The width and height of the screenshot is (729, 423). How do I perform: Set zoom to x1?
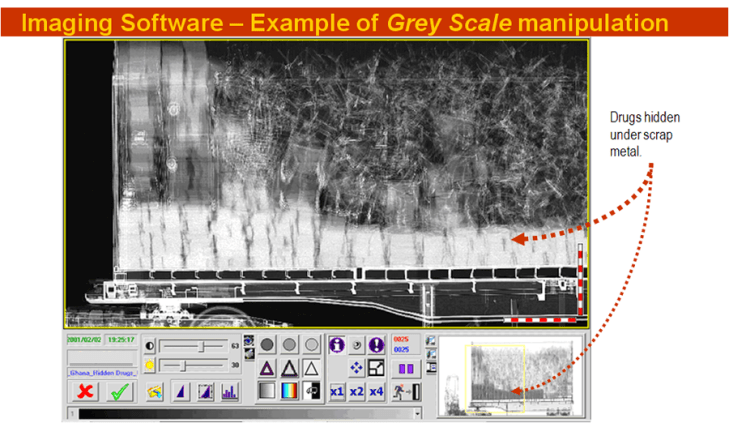(337, 392)
